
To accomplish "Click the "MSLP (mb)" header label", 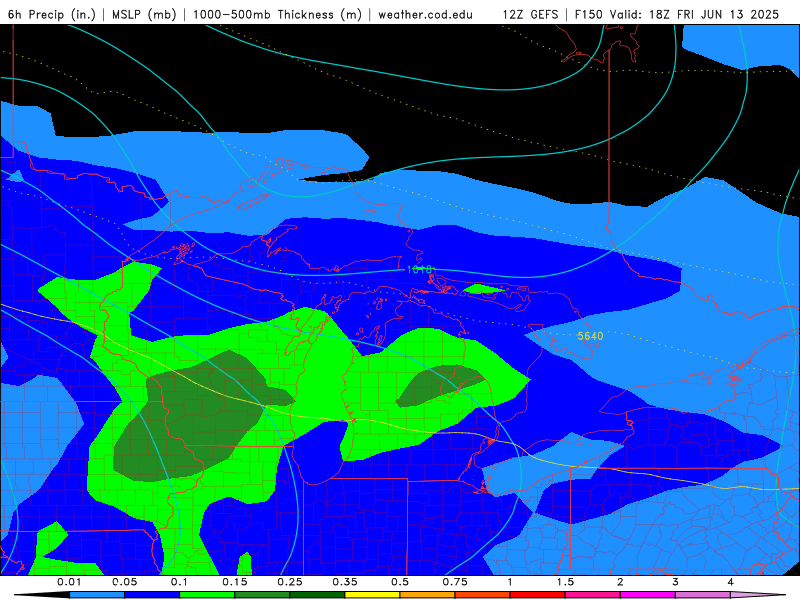I will (144, 14).
